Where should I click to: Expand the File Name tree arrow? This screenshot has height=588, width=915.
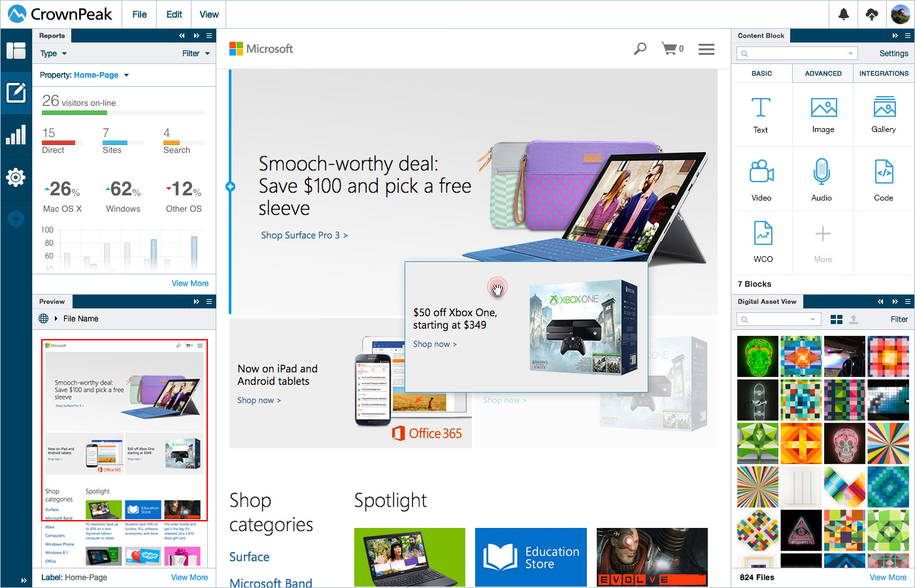[x=56, y=319]
